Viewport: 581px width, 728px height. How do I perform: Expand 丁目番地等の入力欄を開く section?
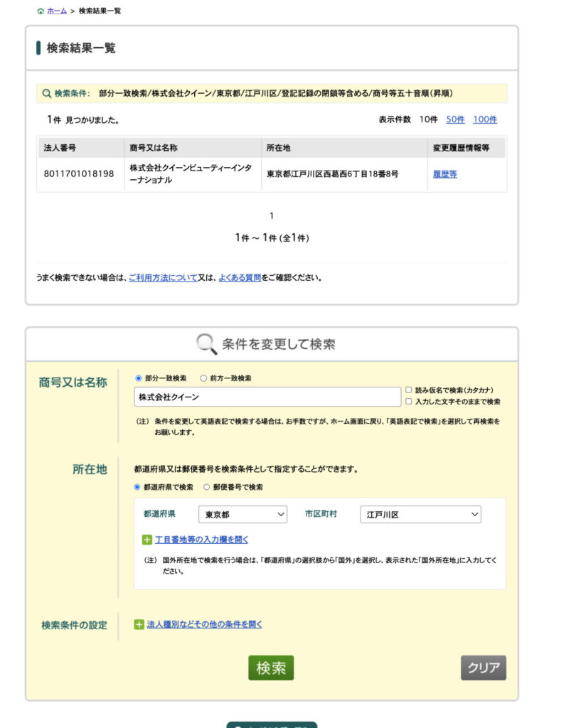tap(201, 540)
